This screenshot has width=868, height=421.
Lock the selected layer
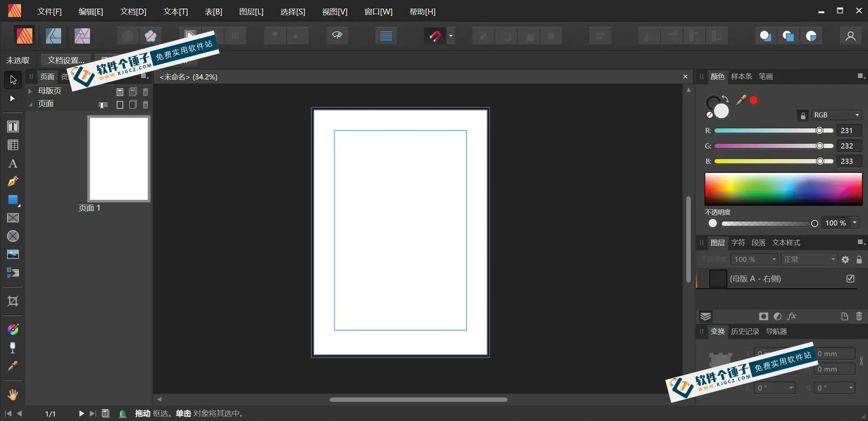[x=860, y=259]
